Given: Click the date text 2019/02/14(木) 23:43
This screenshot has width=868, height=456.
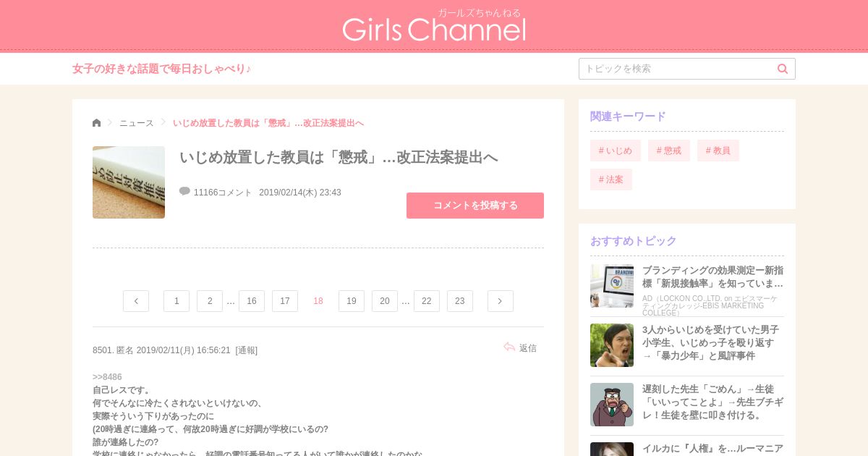Looking at the screenshot, I should tap(300, 193).
